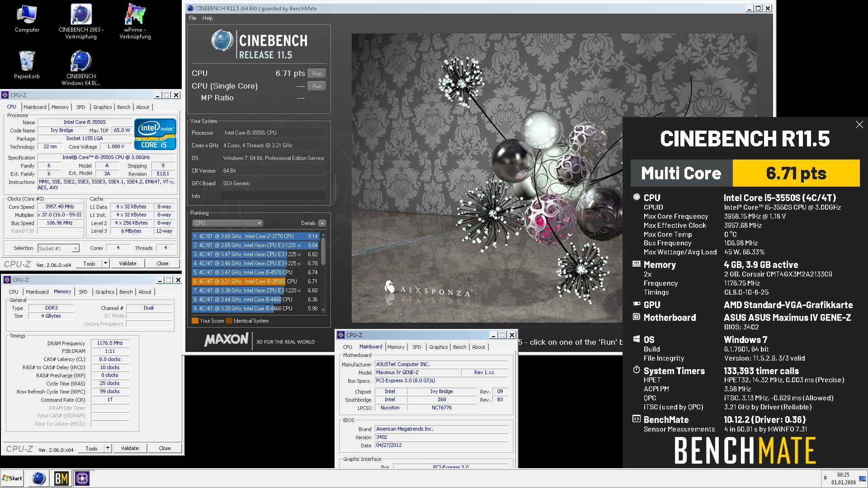Switch to Mainboard tab in top CPU-Z window
Screen dimensions: 868x488
click(35, 107)
